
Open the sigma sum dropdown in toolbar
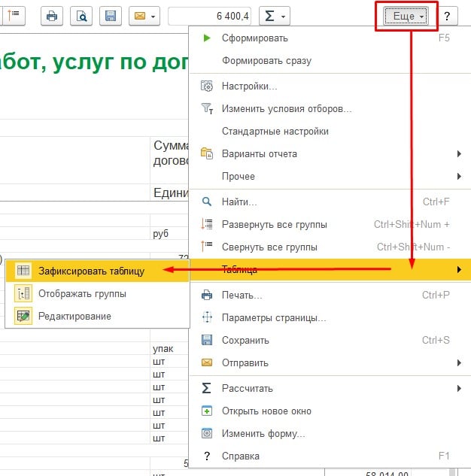pos(274,15)
